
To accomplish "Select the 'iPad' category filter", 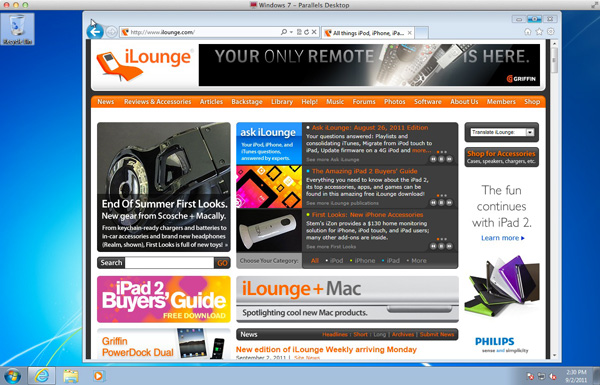I will (x=393, y=261).
